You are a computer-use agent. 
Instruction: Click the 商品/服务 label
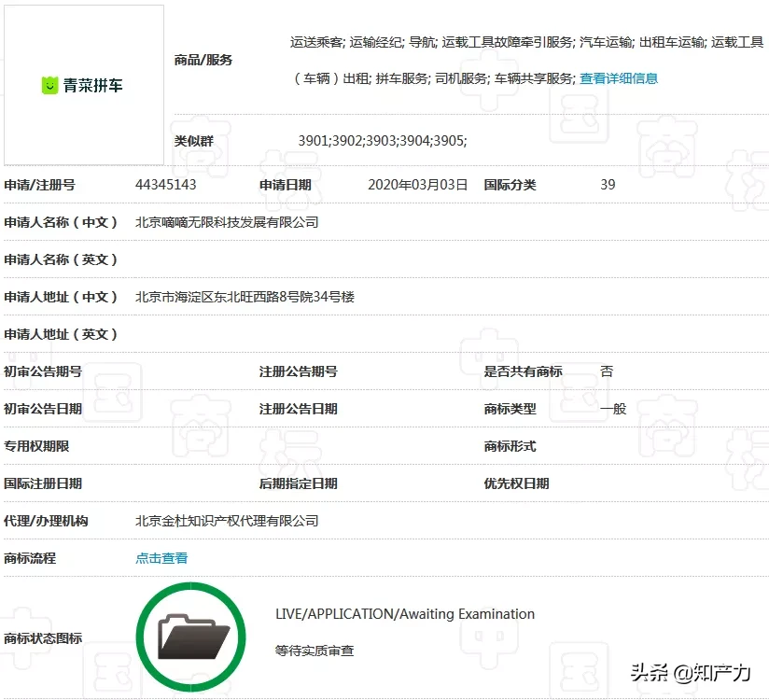point(203,61)
